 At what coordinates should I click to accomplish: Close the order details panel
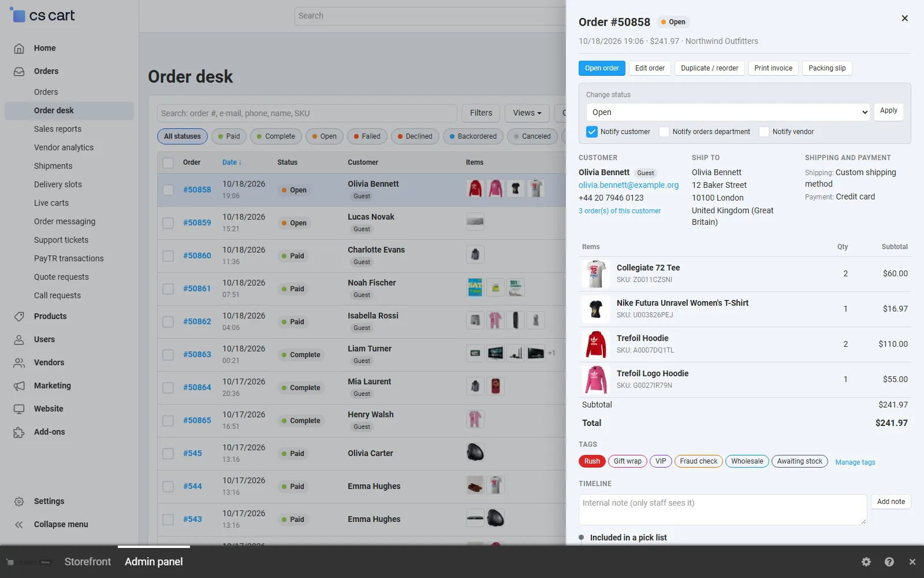tap(904, 18)
